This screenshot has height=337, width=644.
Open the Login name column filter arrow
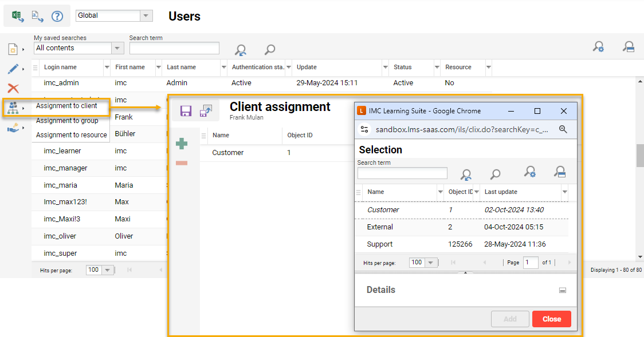pyautogui.click(x=107, y=68)
